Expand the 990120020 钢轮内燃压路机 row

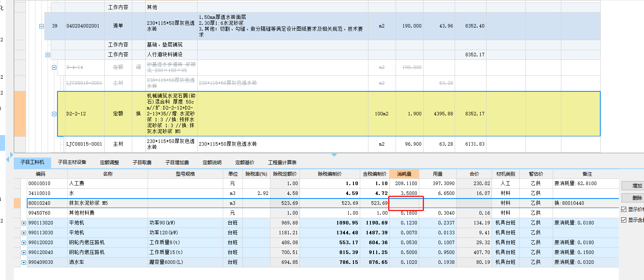(24, 243)
